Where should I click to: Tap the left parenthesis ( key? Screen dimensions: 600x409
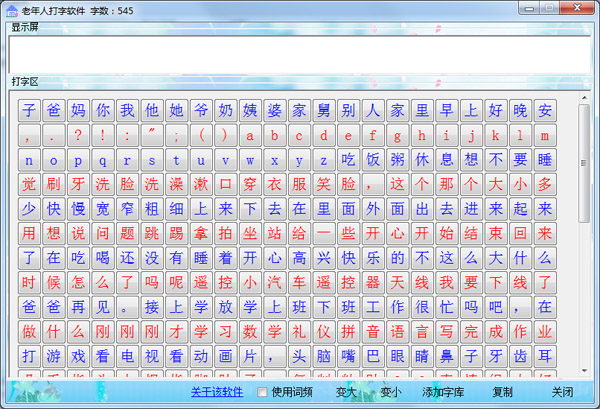tap(201, 135)
